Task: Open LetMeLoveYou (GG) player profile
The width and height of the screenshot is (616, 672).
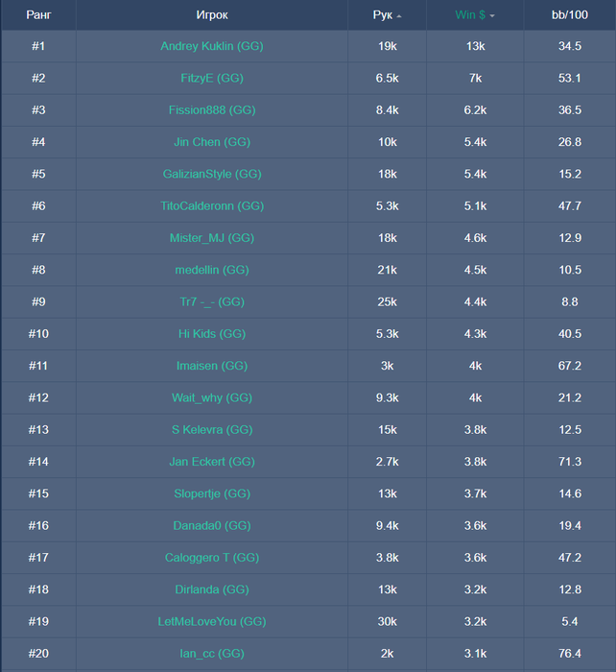Action: [212, 621]
